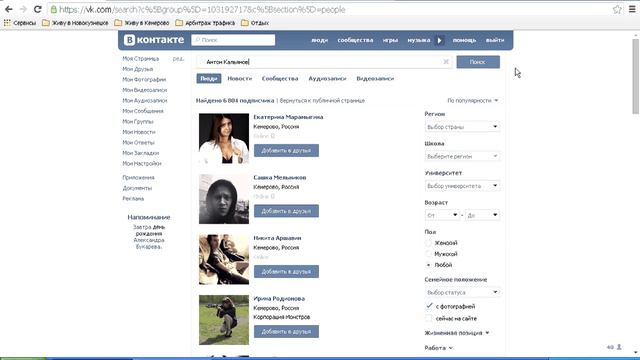Click Вернуться к публичной странице link

(322, 100)
